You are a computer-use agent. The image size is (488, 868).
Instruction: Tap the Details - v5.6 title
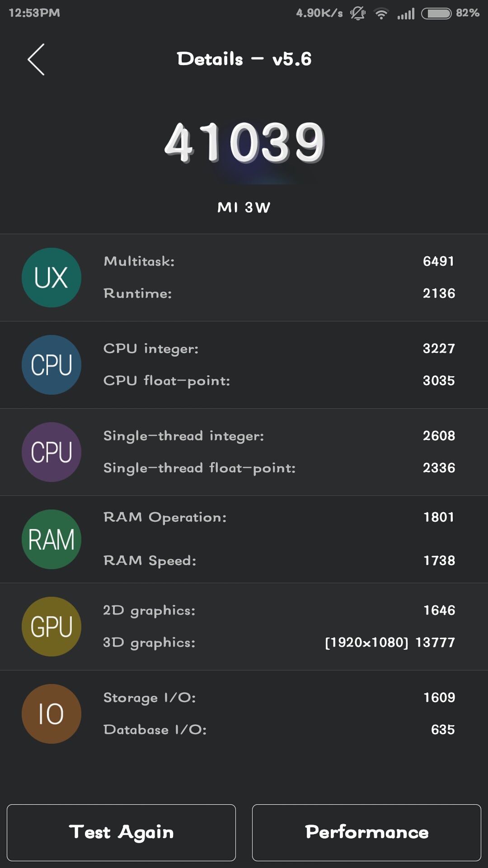(x=244, y=59)
